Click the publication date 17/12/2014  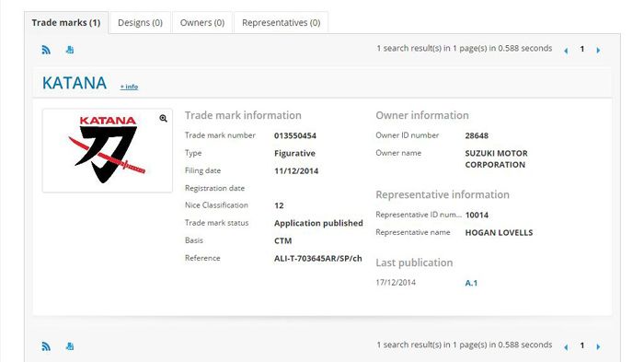click(x=396, y=283)
